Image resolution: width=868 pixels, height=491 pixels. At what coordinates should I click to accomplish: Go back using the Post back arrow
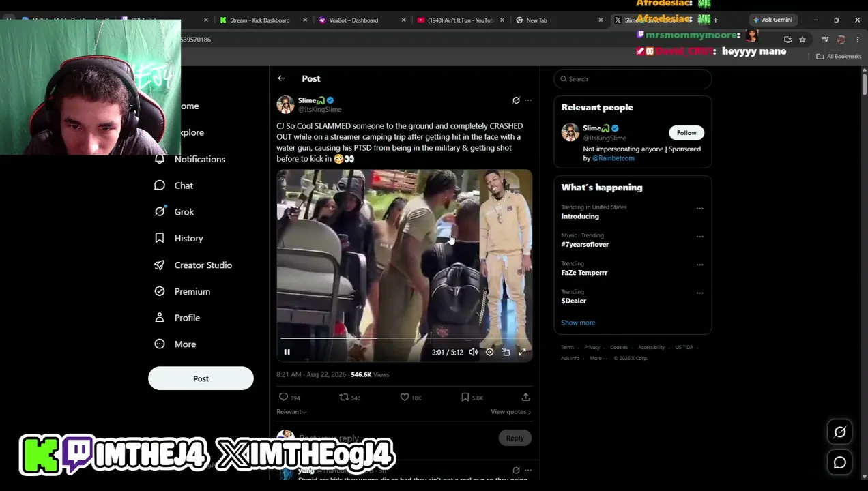coord(281,78)
